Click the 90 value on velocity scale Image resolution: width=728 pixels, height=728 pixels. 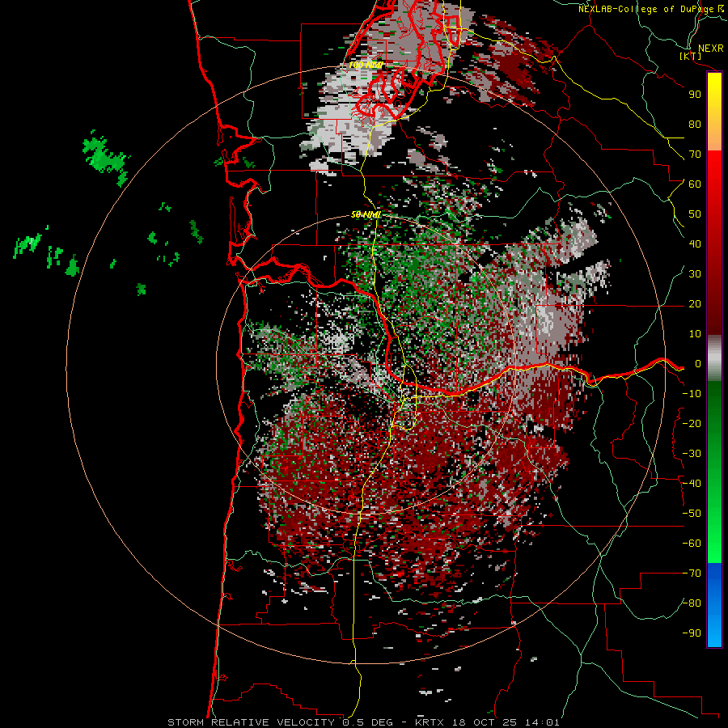tap(695, 95)
